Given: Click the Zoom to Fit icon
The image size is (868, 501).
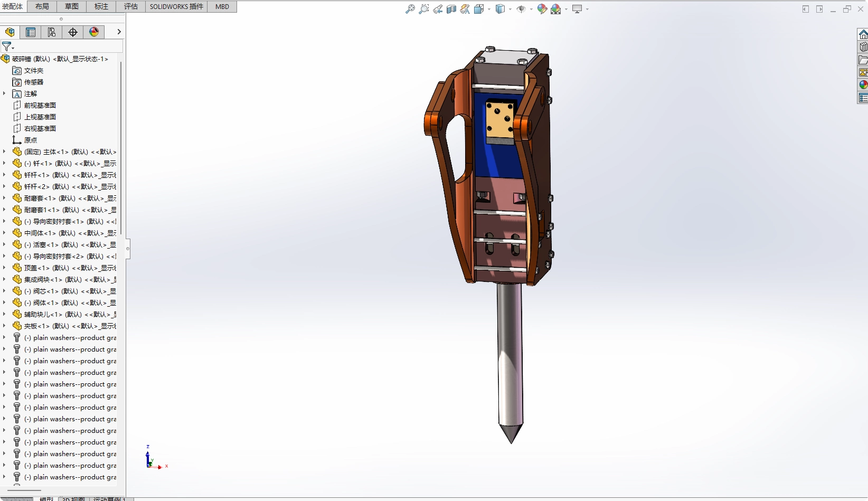Looking at the screenshot, I should click(x=410, y=9).
